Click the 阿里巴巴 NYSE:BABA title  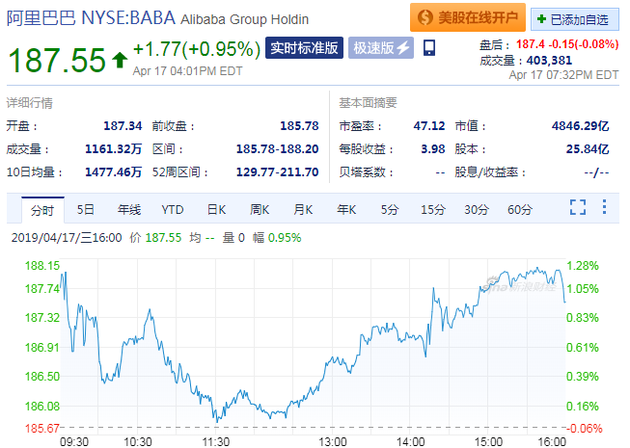tap(91, 18)
